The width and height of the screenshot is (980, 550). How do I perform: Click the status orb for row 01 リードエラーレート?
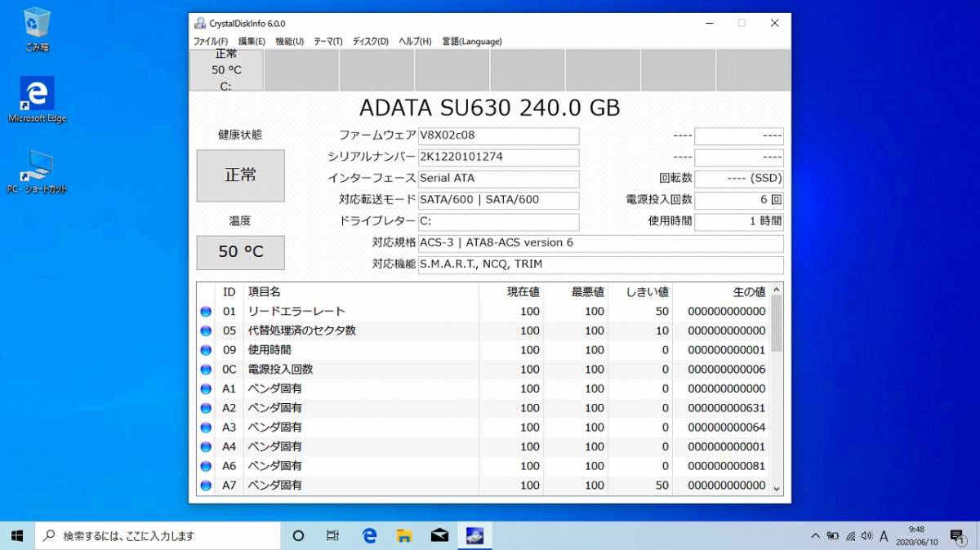(206, 312)
